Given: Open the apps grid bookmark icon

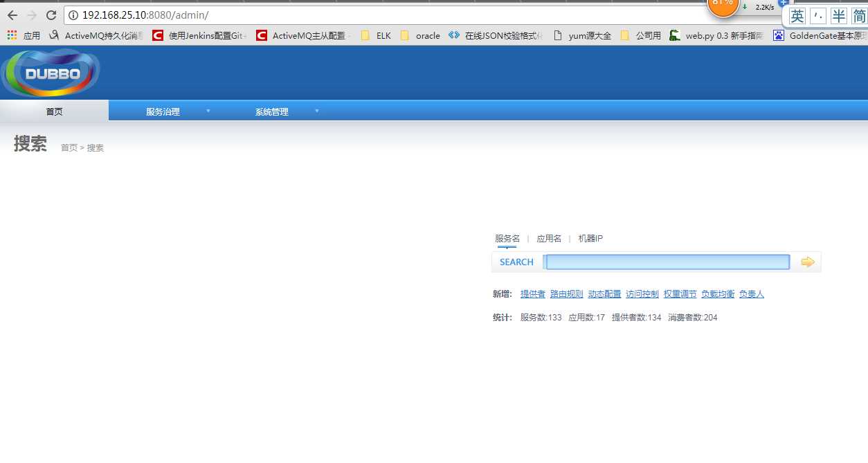Looking at the screenshot, I should (12, 35).
